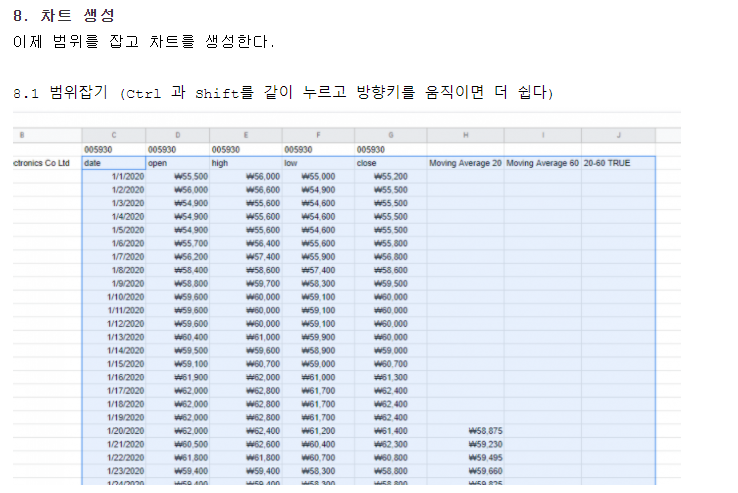Select column C header in the spreadsheet

click(113, 134)
